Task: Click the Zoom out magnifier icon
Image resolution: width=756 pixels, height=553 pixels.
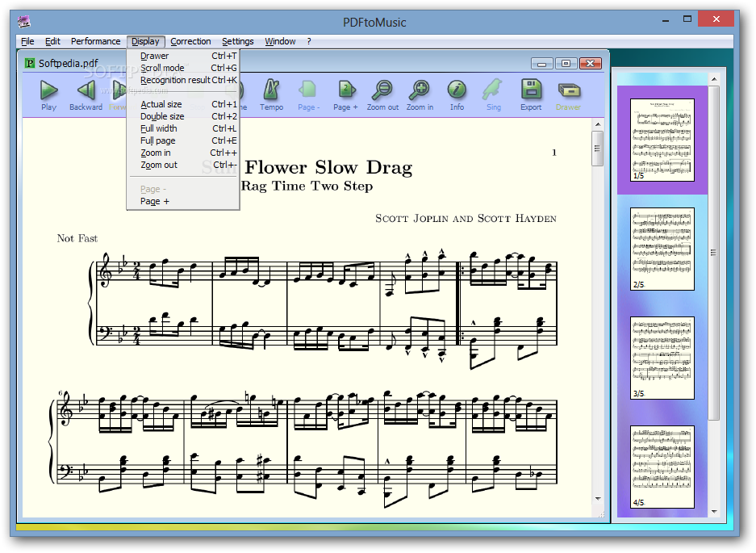Action: click(x=382, y=90)
